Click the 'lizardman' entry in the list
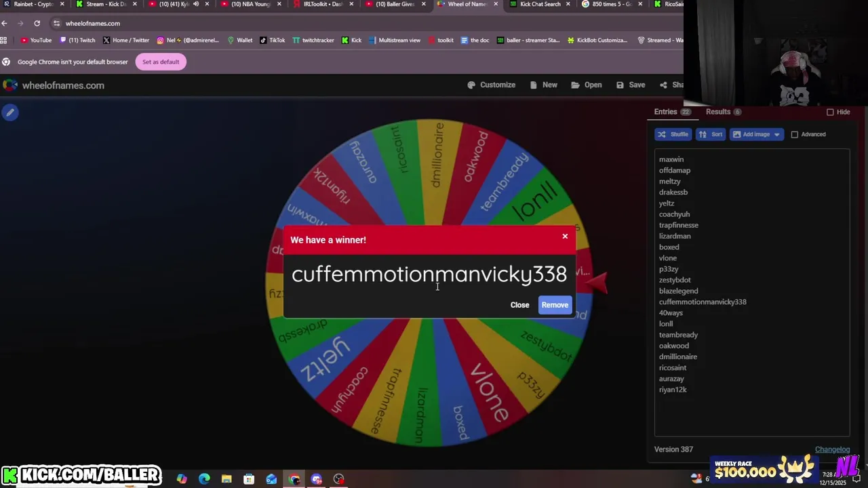 coord(675,236)
